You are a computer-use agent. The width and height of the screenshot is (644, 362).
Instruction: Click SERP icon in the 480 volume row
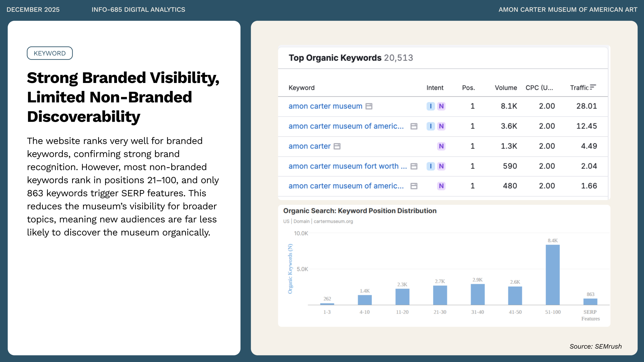[414, 186]
